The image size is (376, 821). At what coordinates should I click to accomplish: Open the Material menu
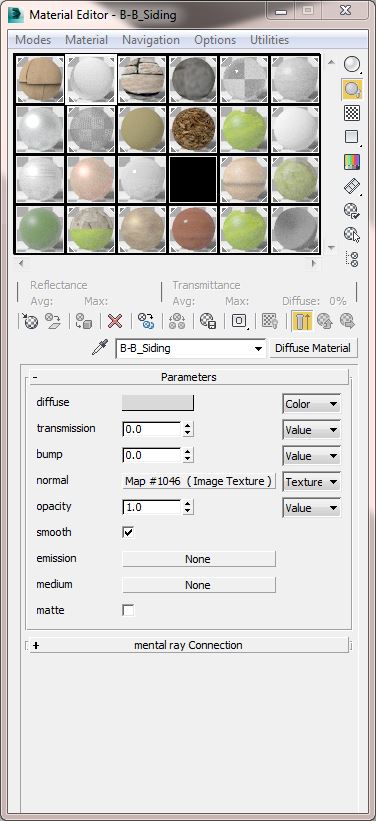click(x=86, y=40)
